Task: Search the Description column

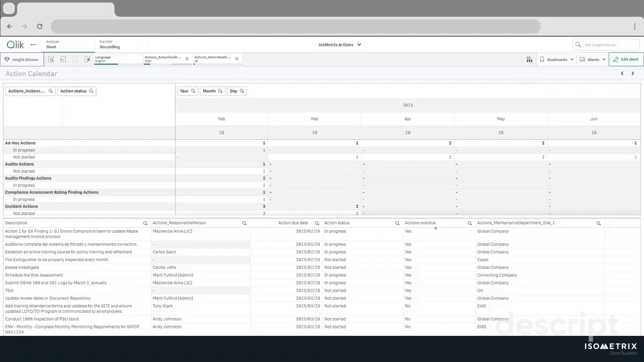Action: click(x=145, y=223)
